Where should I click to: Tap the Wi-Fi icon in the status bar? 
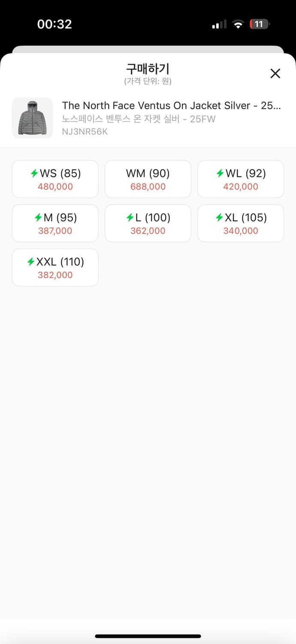238,24
